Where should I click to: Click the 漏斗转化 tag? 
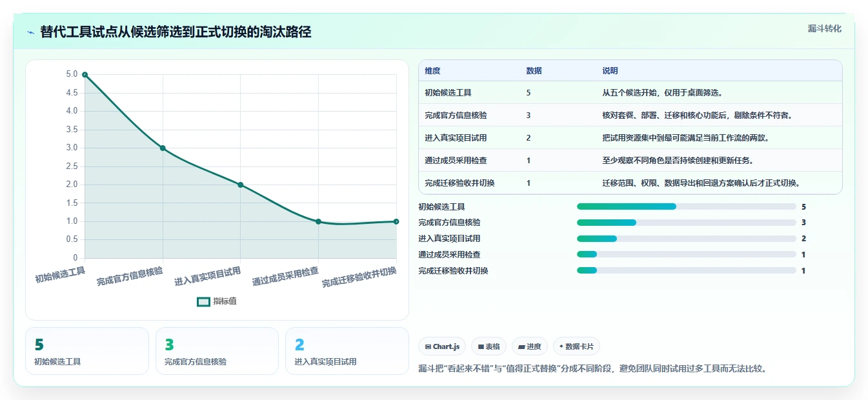point(824,28)
